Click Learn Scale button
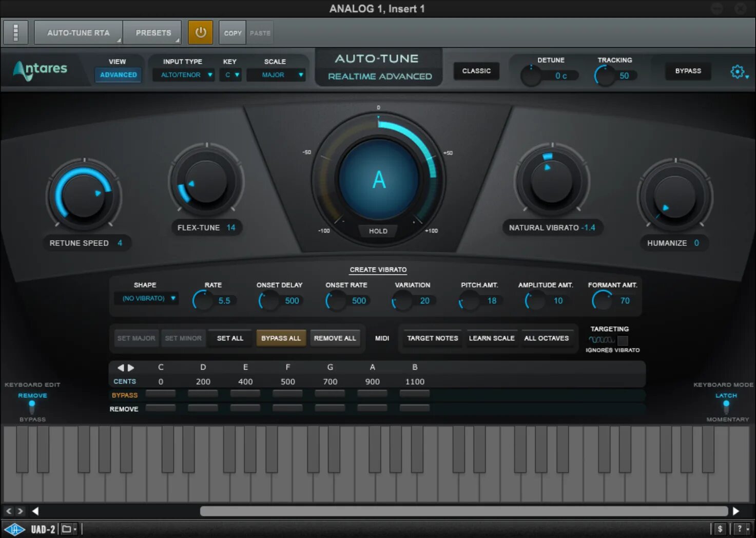Image resolution: width=756 pixels, height=538 pixels. point(492,338)
